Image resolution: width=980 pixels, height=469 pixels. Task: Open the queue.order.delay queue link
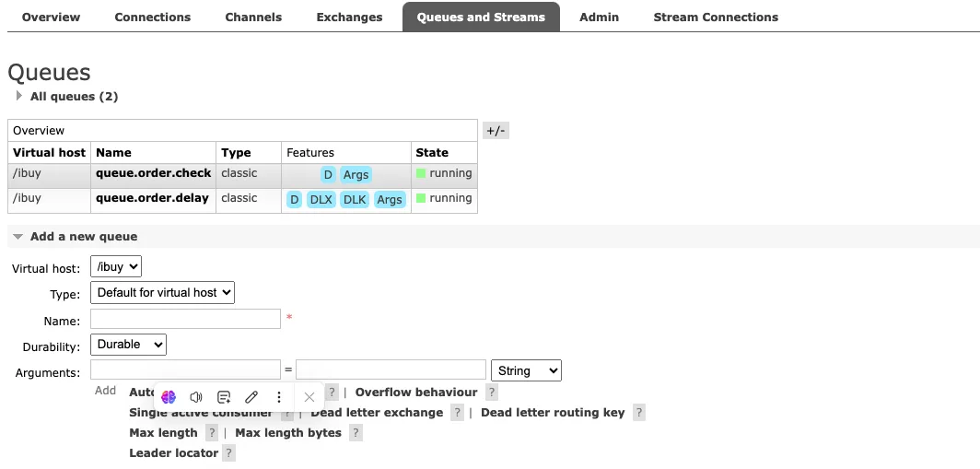[152, 198]
